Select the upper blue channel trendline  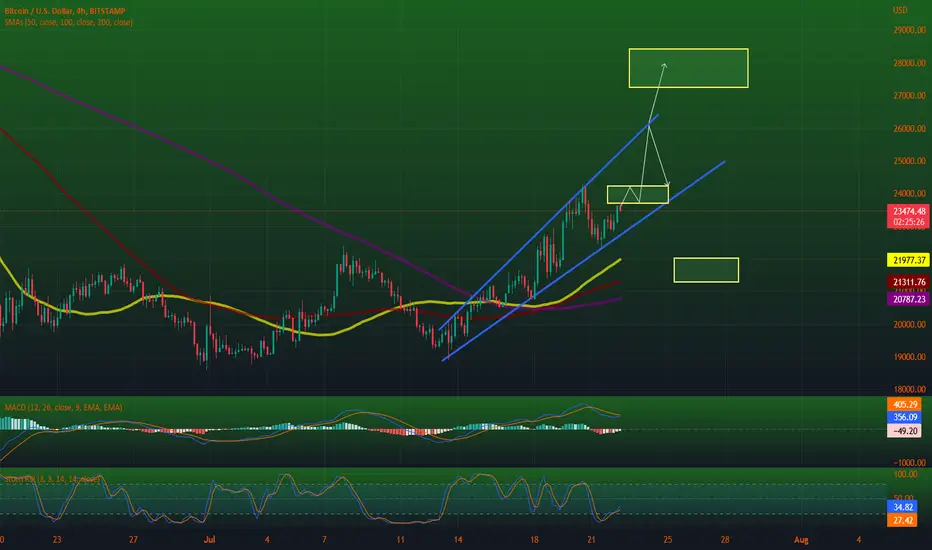pyautogui.click(x=549, y=221)
